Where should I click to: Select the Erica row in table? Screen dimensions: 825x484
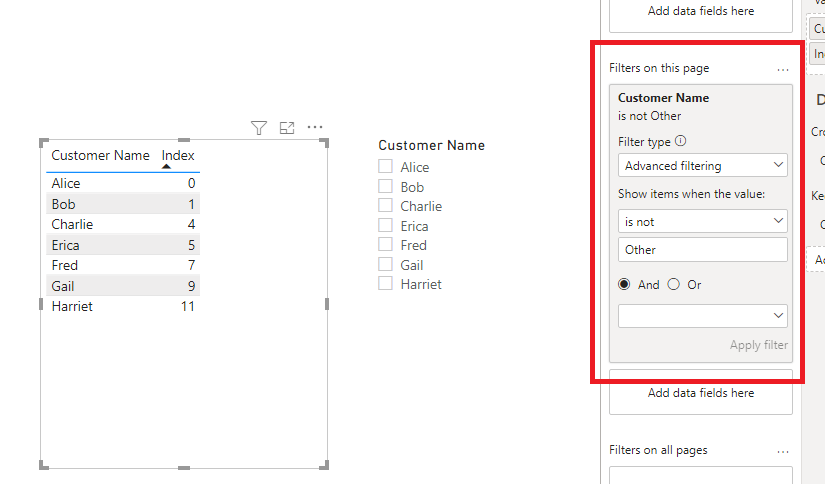click(x=123, y=245)
